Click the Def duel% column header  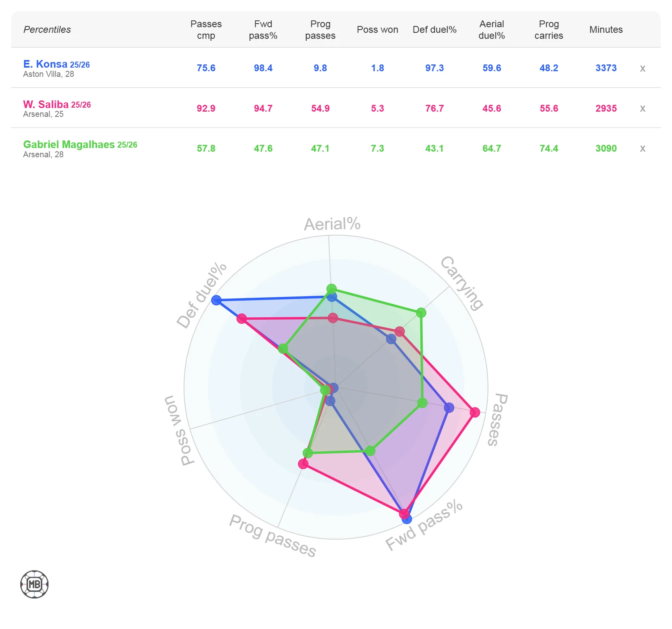pos(434,30)
